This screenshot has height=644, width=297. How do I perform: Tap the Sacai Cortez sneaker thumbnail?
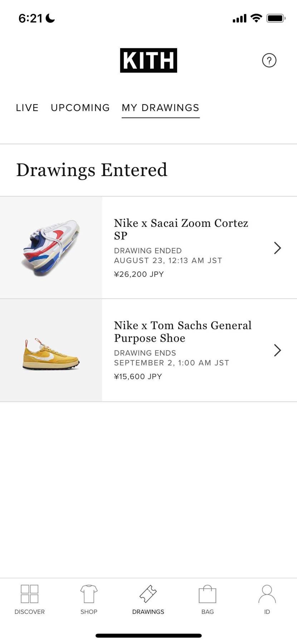click(x=51, y=248)
